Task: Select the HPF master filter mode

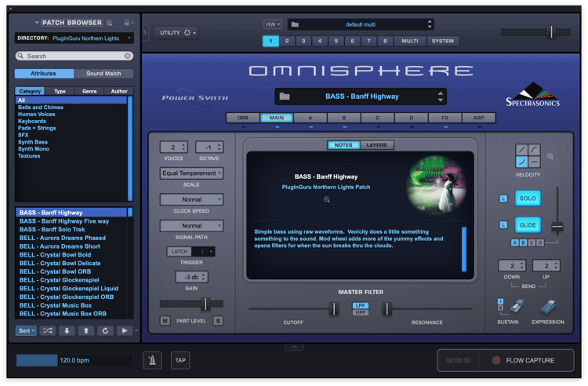Action: click(361, 312)
